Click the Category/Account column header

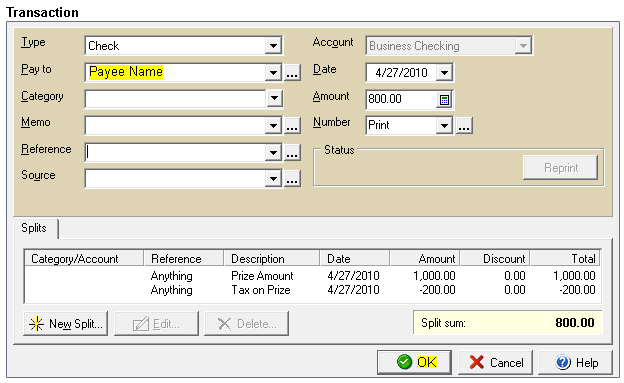pos(84,259)
